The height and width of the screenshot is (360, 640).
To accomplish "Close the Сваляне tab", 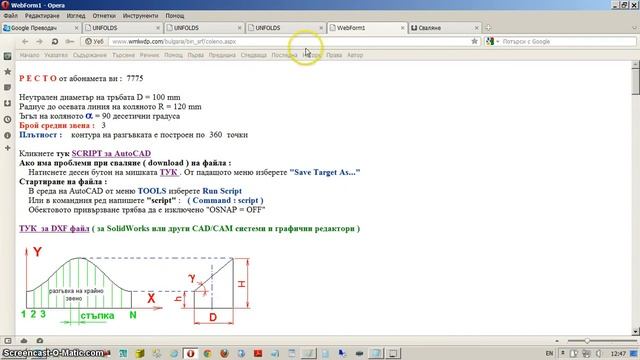I will [x=476, y=28].
